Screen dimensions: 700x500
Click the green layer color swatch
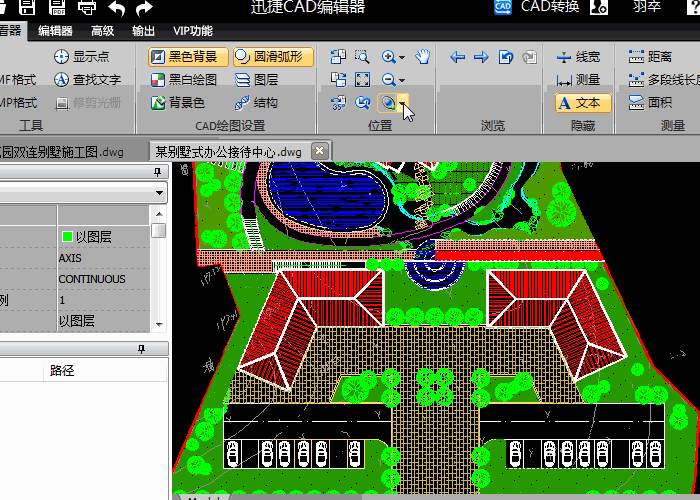[x=66, y=237]
